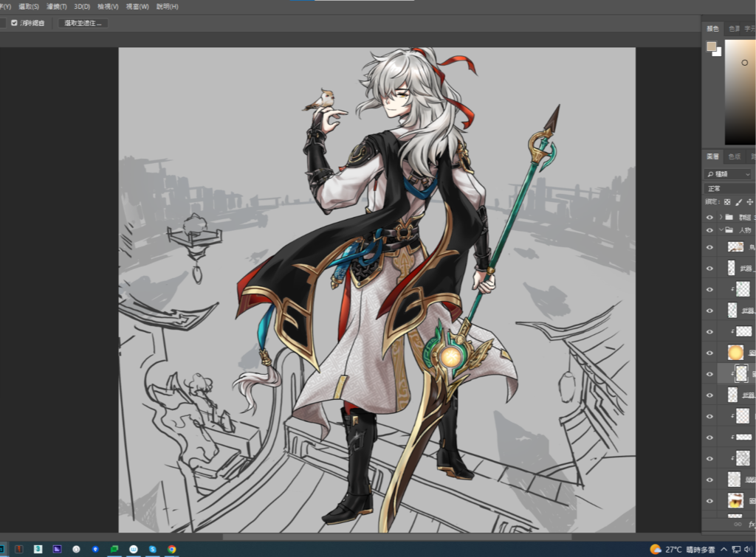Open the teal '3' app on taskbar
The width and height of the screenshot is (756, 557).
coord(38,549)
